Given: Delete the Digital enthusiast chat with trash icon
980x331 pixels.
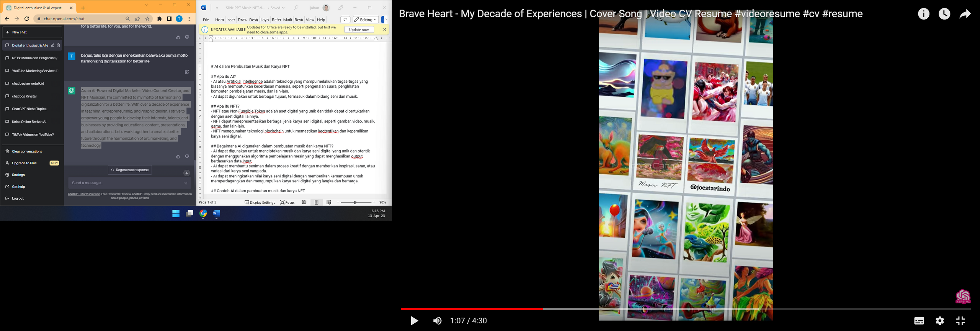Looking at the screenshot, I should tap(59, 45).
